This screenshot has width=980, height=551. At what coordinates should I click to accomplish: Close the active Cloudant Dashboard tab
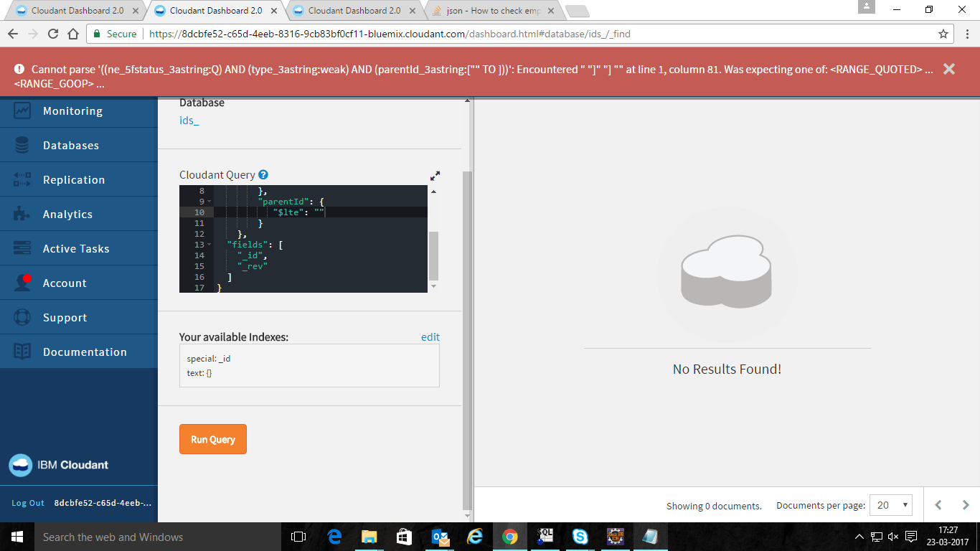click(x=274, y=11)
